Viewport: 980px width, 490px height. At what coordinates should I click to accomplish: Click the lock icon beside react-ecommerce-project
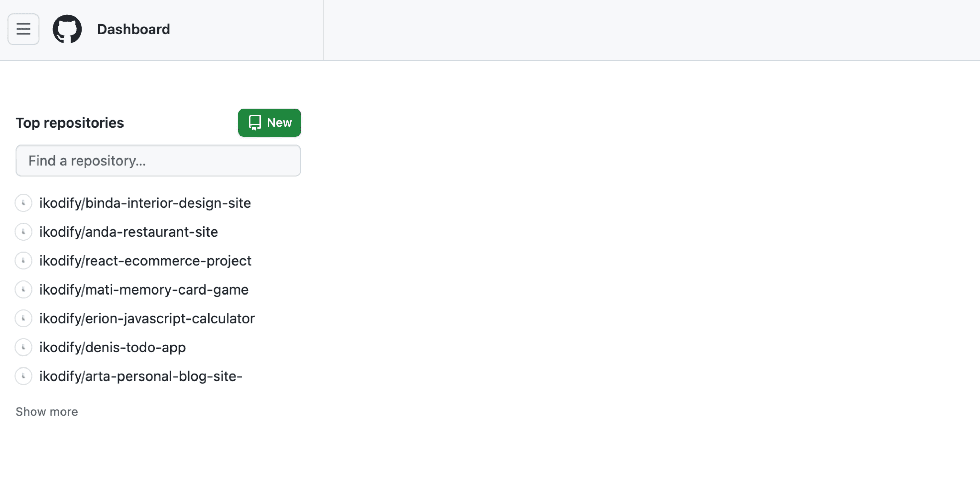pyautogui.click(x=23, y=261)
